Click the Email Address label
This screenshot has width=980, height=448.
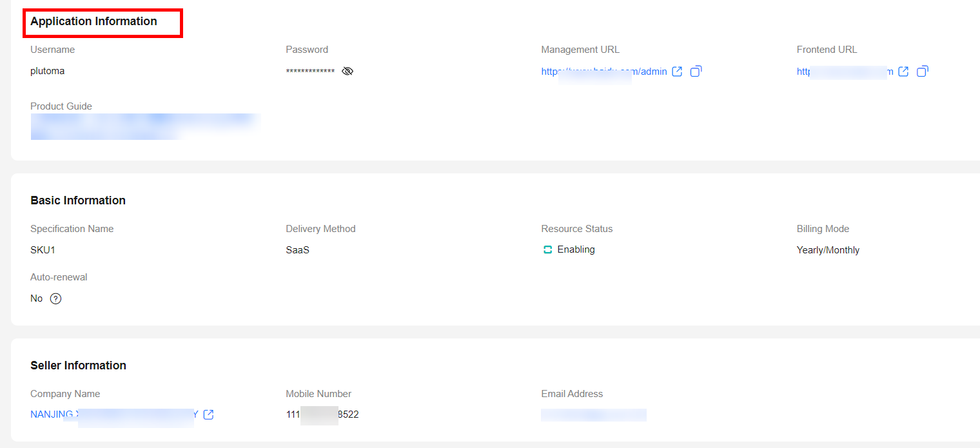pos(572,394)
